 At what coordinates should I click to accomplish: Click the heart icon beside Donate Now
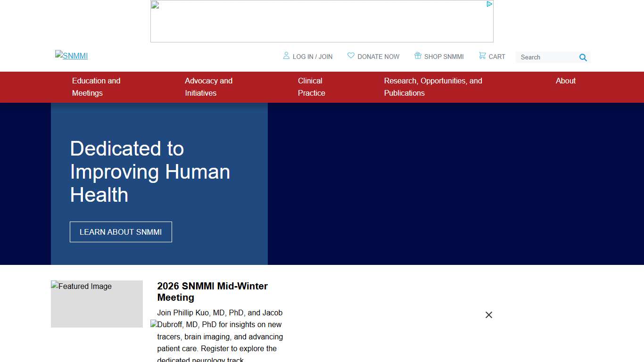pyautogui.click(x=351, y=56)
